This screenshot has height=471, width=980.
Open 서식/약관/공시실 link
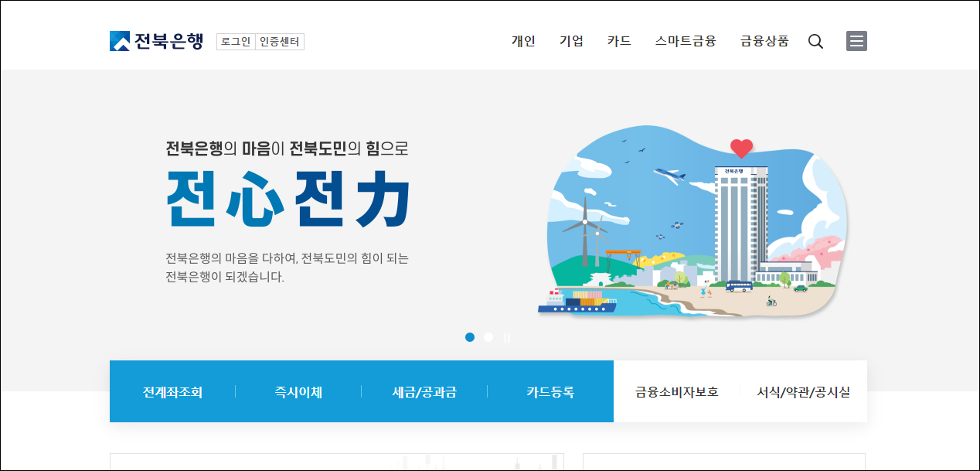(x=803, y=392)
